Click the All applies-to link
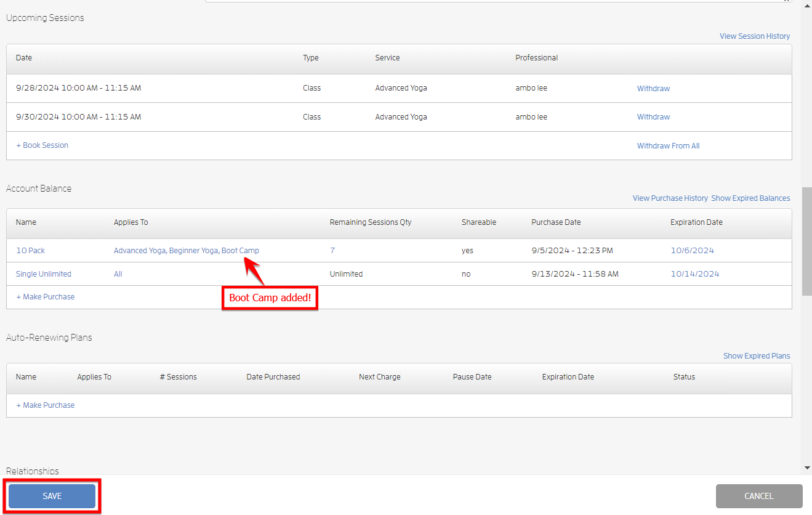The image size is (812, 515). pos(118,274)
